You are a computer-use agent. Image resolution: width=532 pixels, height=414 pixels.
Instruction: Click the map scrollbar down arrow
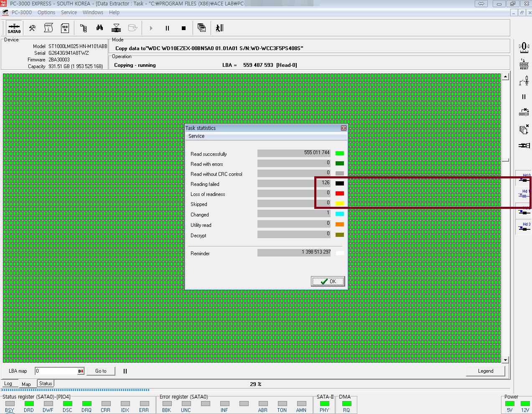click(x=505, y=360)
